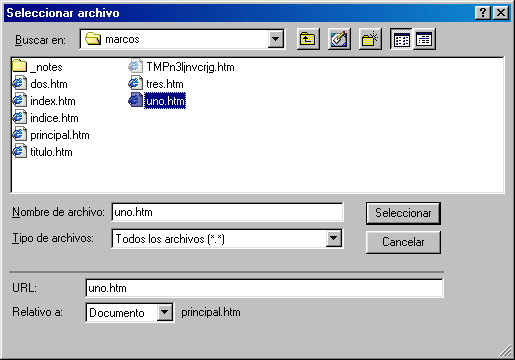Screen dimensions: 515x360
Task: Open the Tipo de archivos dropdown
Action: [333, 238]
